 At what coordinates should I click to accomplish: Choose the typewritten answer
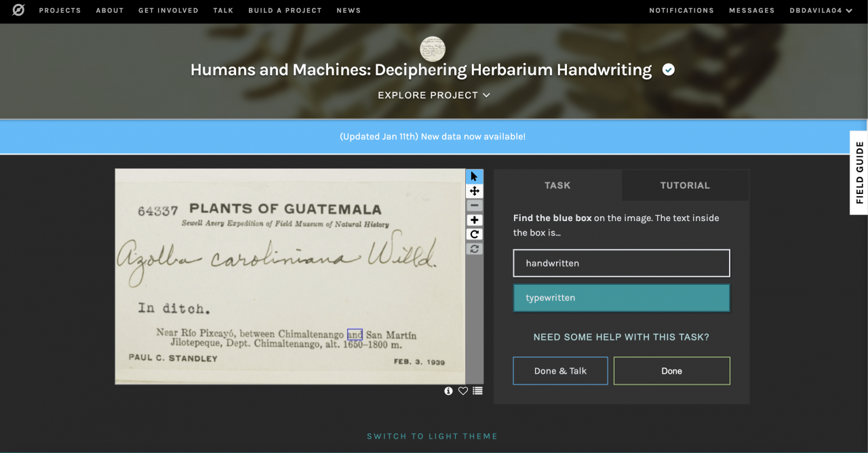click(622, 298)
